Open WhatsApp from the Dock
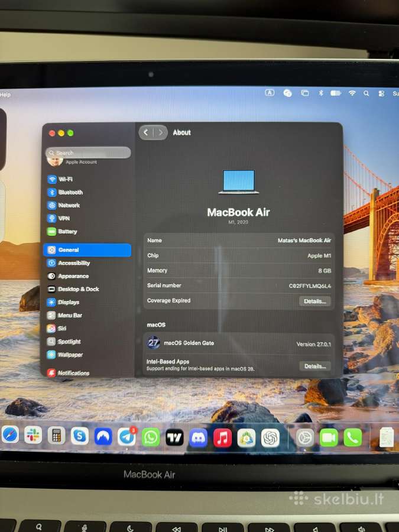This screenshot has width=399, height=532. pos(151,437)
